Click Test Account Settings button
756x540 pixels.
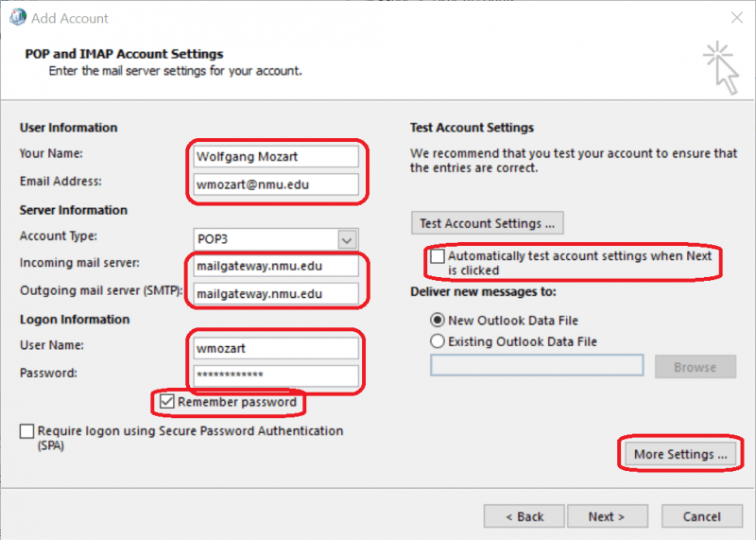(487, 223)
